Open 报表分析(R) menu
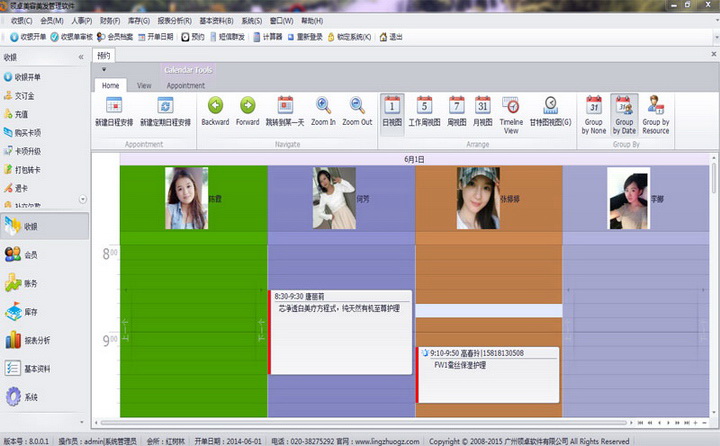720x446 pixels. (x=174, y=21)
